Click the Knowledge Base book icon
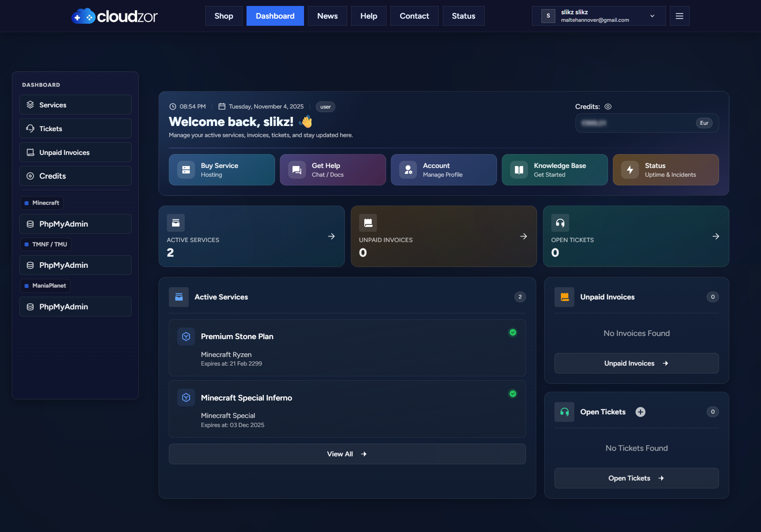 point(519,170)
